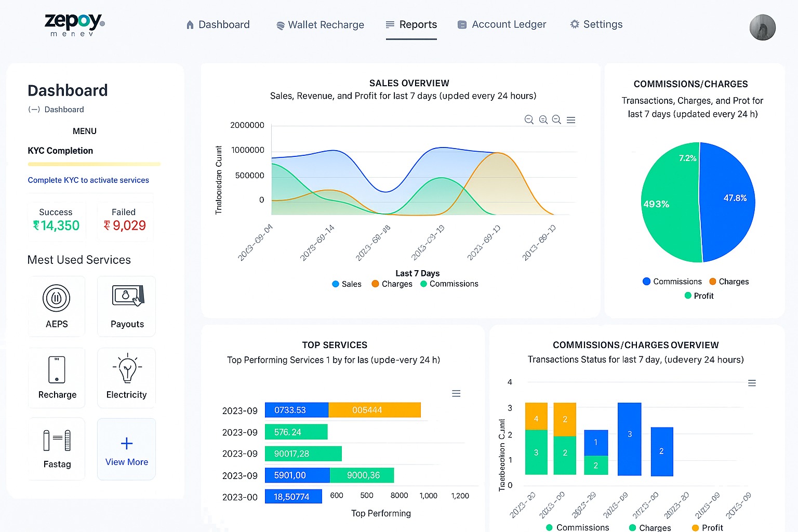
Task: Click the KYC Completion progress bar
Action: pyautogui.click(x=94, y=164)
